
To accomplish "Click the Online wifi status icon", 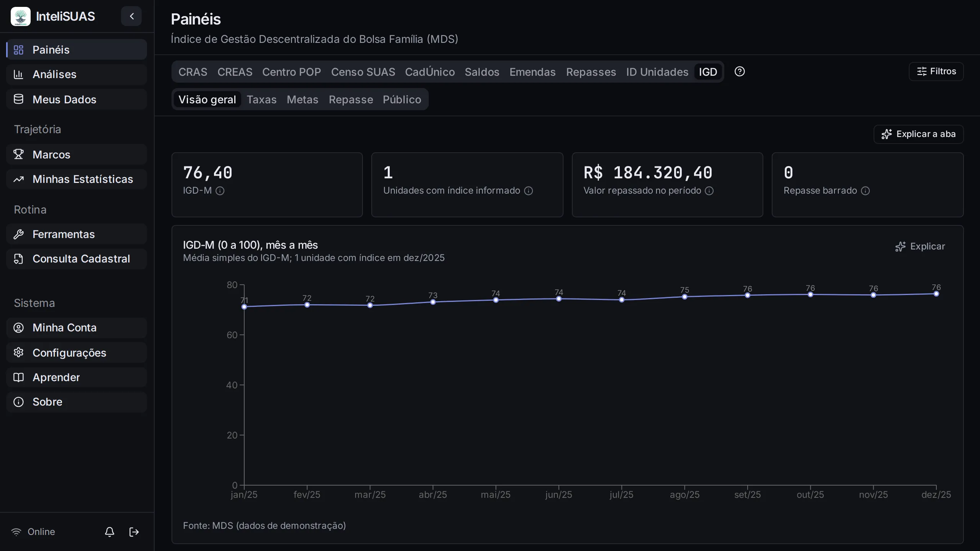I will point(16,532).
